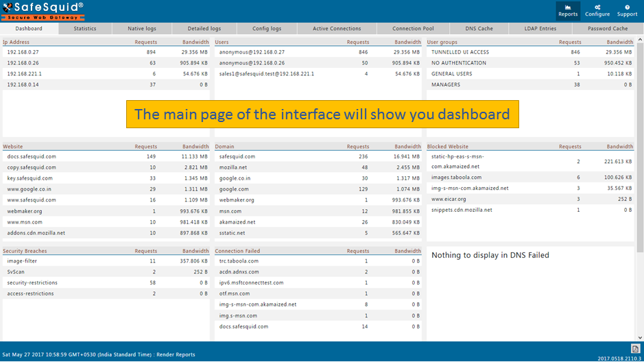The height and width of the screenshot is (362, 644).
Task: Open the Password Cache tab
Action: (608, 28)
